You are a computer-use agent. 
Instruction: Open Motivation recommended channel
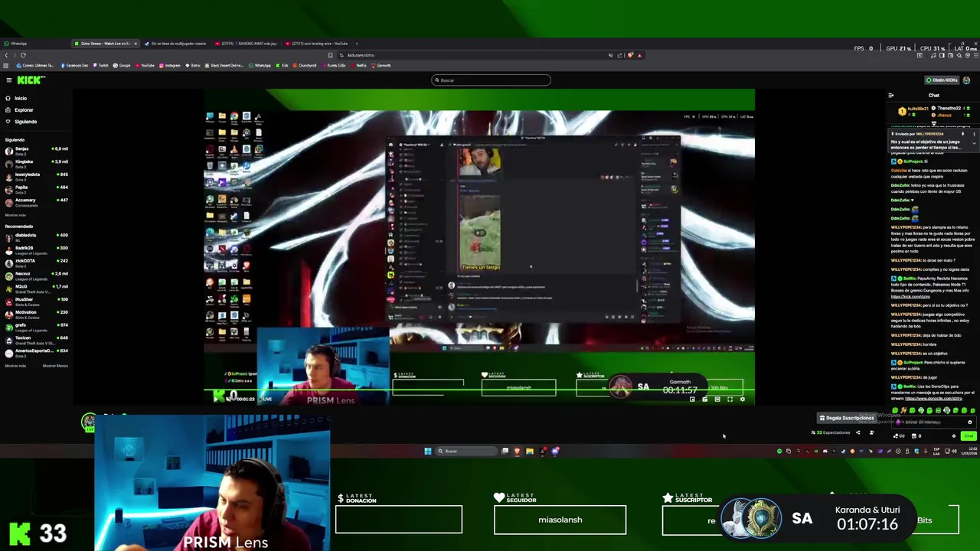[36, 314]
